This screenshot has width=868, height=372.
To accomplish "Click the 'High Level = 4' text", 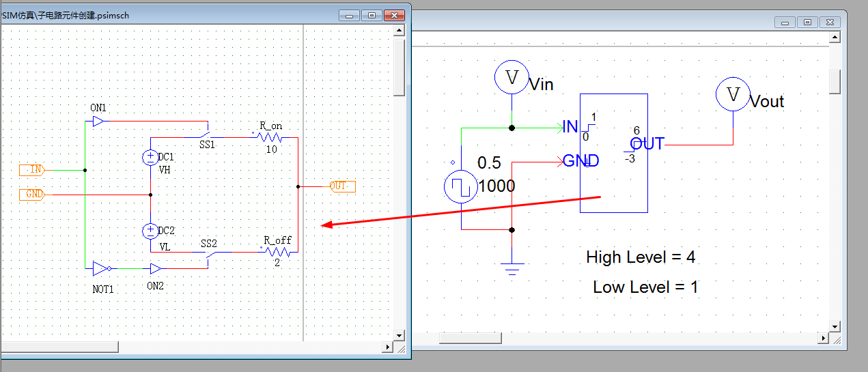I will tap(641, 257).
